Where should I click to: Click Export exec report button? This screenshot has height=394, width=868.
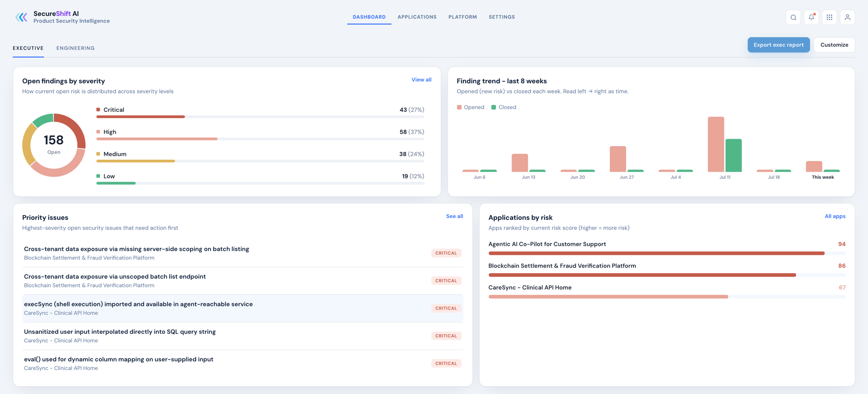pyautogui.click(x=778, y=45)
